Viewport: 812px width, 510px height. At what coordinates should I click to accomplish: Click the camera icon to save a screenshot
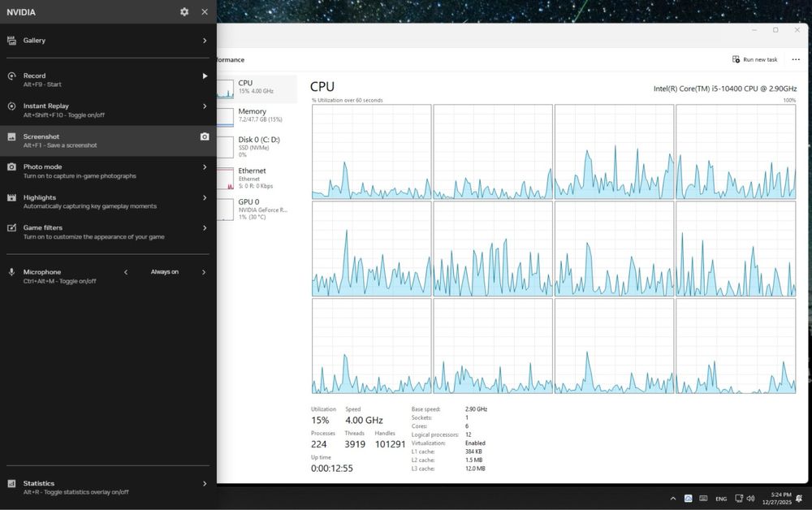205,136
